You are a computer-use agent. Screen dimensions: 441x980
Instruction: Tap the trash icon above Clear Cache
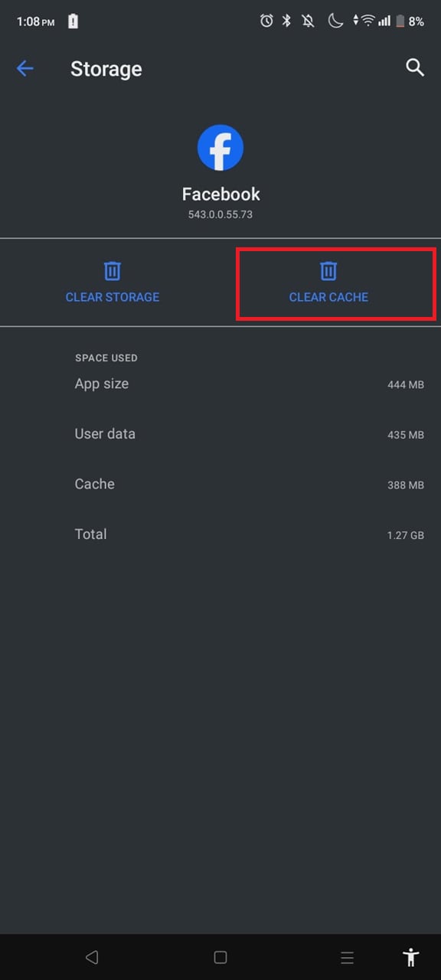[328, 270]
